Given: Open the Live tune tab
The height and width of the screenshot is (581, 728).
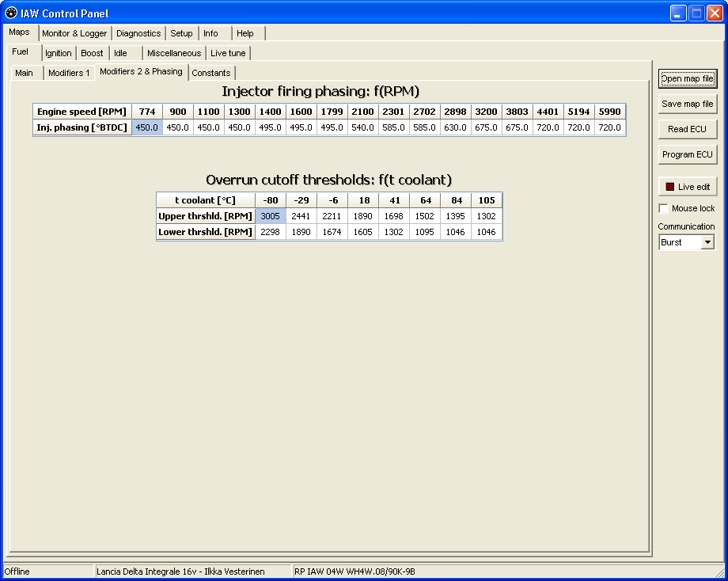Looking at the screenshot, I should tap(228, 53).
